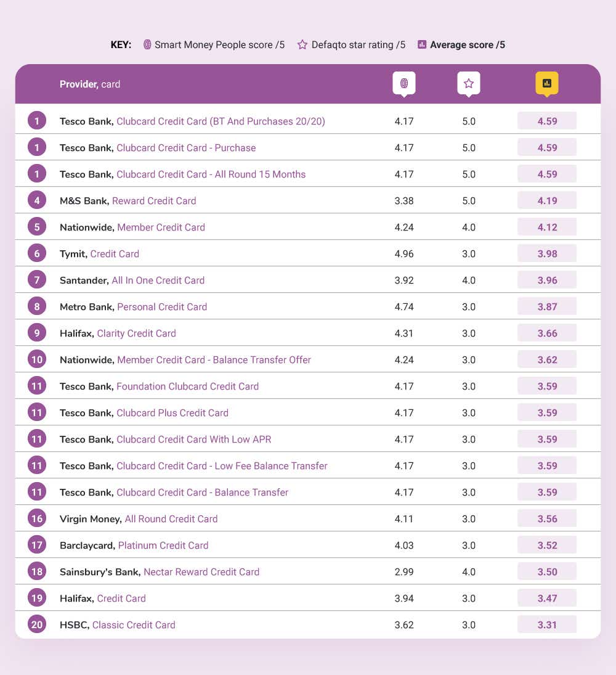The height and width of the screenshot is (675, 616).
Task: Click the star icon in the key legend
Action: [x=302, y=45]
